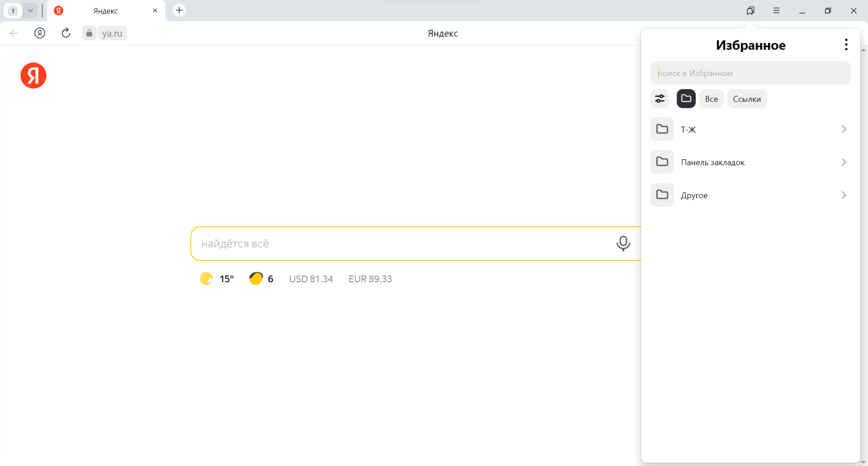Click the Yandex home icon in toolbar
The height and width of the screenshot is (466, 868).
coord(39,33)
